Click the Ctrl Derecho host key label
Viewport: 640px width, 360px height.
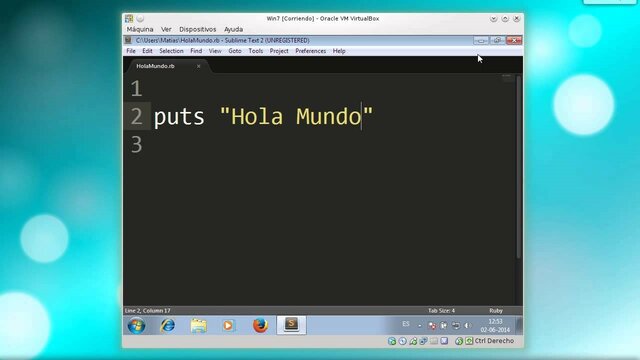[x=494, y=340]
